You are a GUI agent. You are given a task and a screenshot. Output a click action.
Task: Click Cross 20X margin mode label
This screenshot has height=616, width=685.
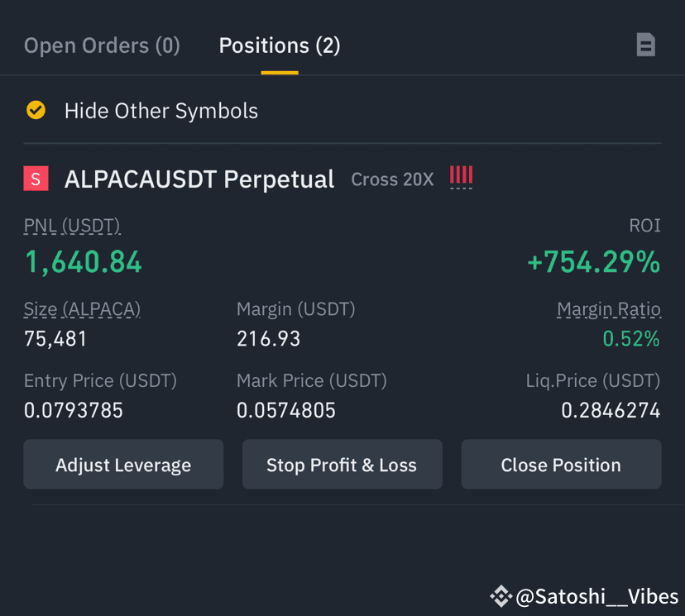click(x=392, y=179)
